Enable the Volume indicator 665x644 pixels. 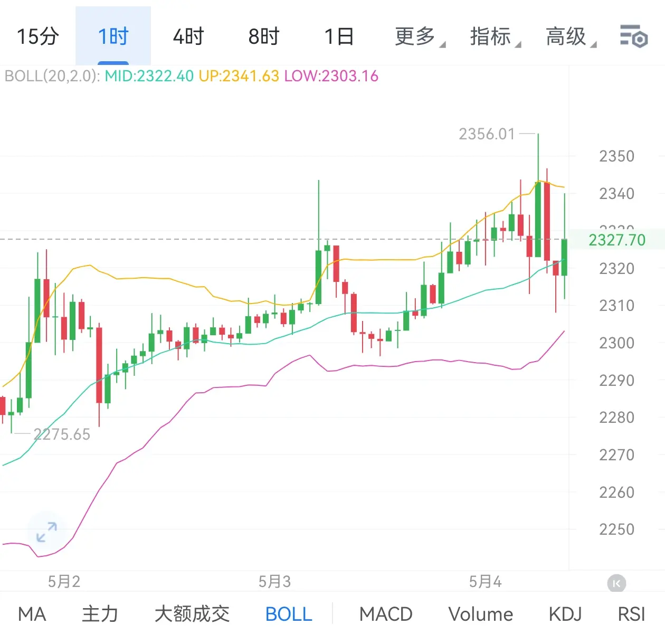pos(481,614)
